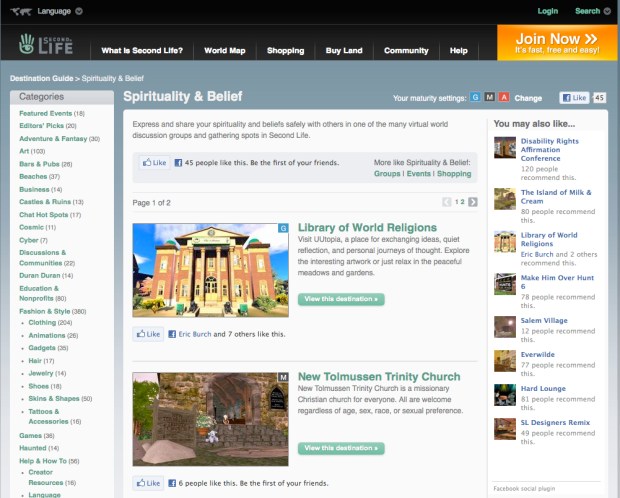Open the World Map menu item
Screen dimensions: 620x498
point(224,50)
